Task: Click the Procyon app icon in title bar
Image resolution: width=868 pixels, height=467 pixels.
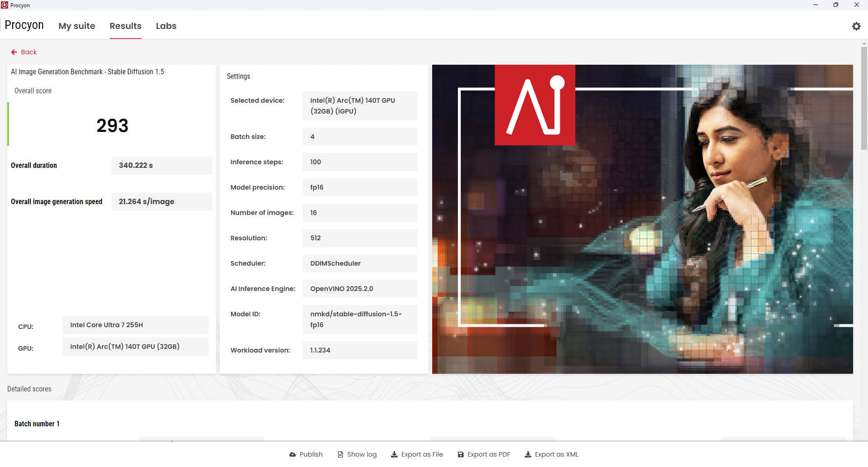Action: pos(5,5)
